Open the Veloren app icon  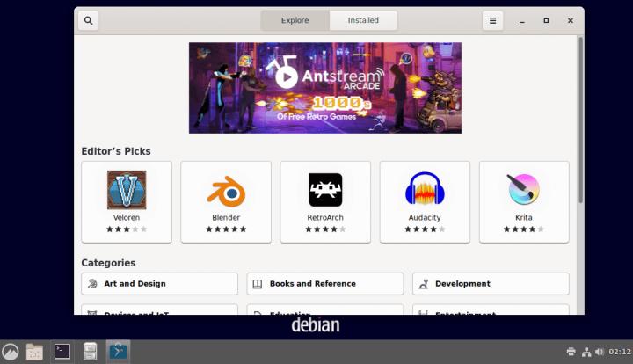[x=127, y=190]
